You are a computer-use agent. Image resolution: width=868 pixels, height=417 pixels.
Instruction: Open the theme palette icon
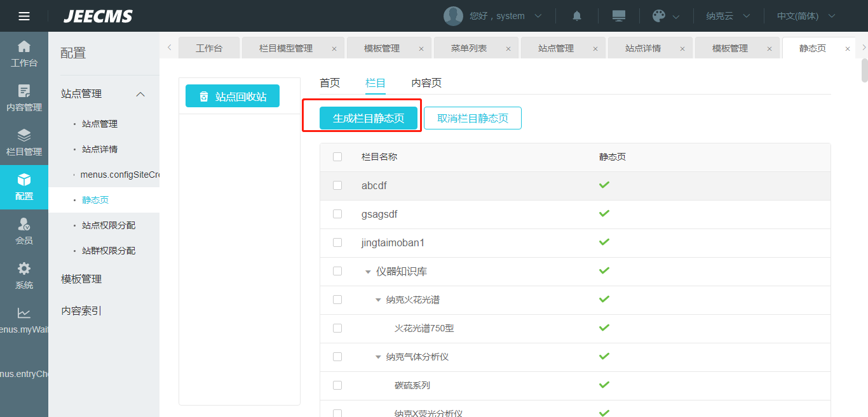pyautogui.click(x=659, y=16)
